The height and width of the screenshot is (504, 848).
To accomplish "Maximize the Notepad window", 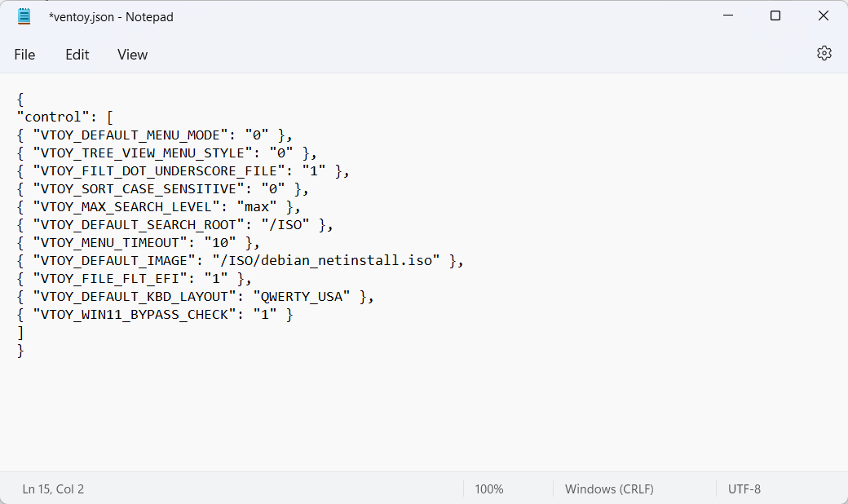I will point(775,16).
